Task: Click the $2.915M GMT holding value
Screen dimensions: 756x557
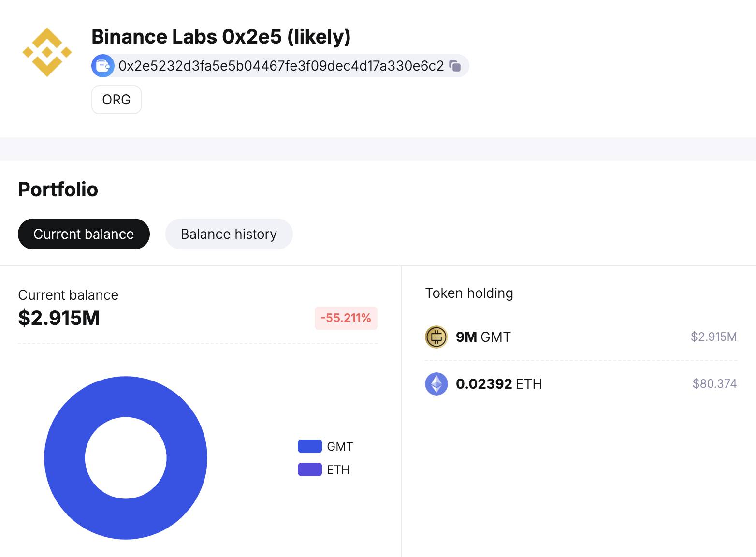Action: 713,337
